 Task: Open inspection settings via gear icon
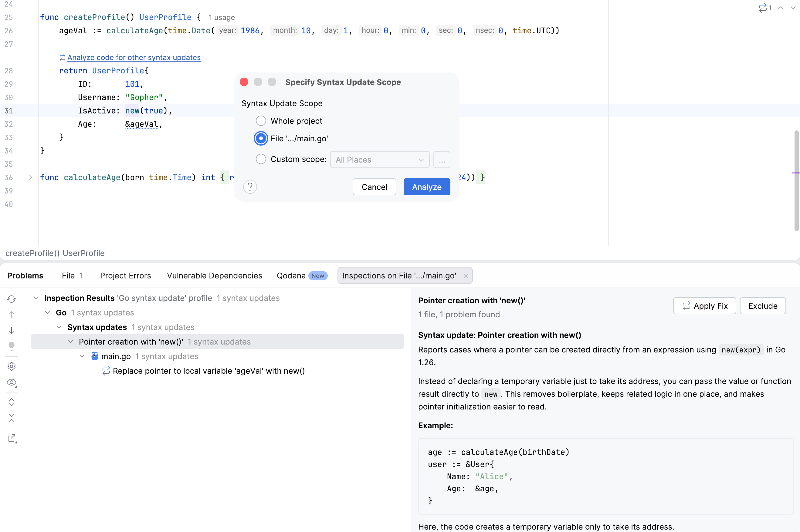pyautogui.click(x=12, y=366)
